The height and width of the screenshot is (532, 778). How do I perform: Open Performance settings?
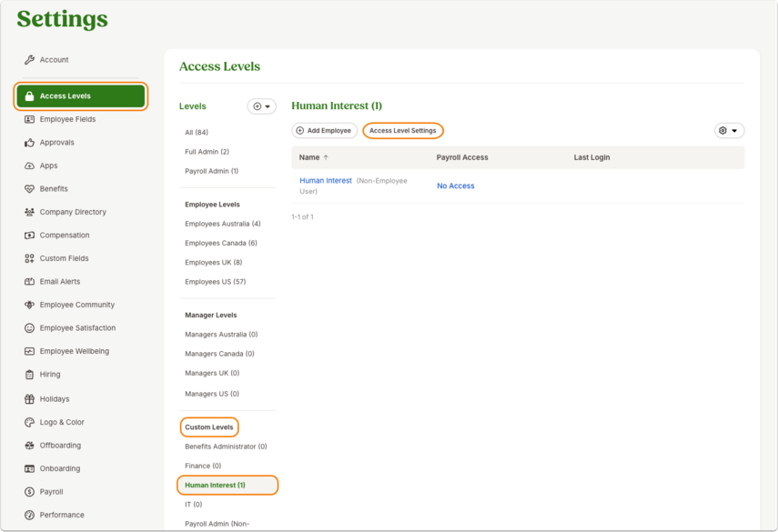tap(62, 515)
